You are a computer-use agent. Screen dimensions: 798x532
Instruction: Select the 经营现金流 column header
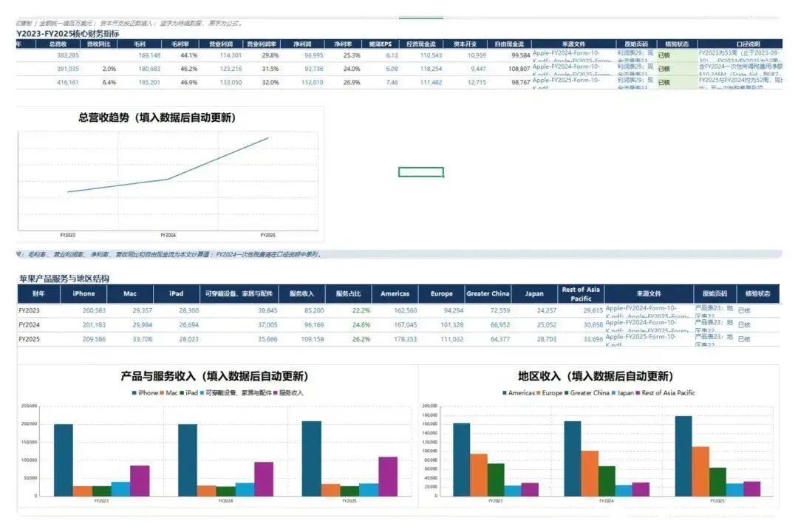(421, 44)
